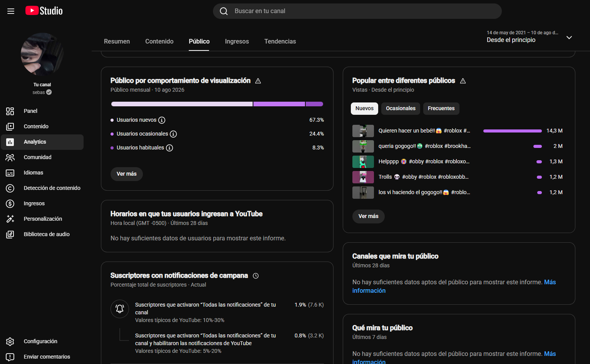
Task: Click the Ingresos dollar icon
Action: [10, 204]
